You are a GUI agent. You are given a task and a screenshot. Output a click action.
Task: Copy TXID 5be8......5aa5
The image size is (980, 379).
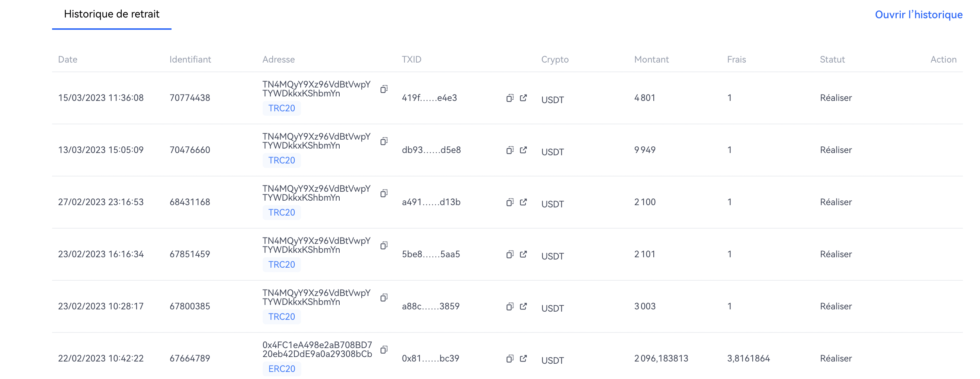tap(510, 255)
